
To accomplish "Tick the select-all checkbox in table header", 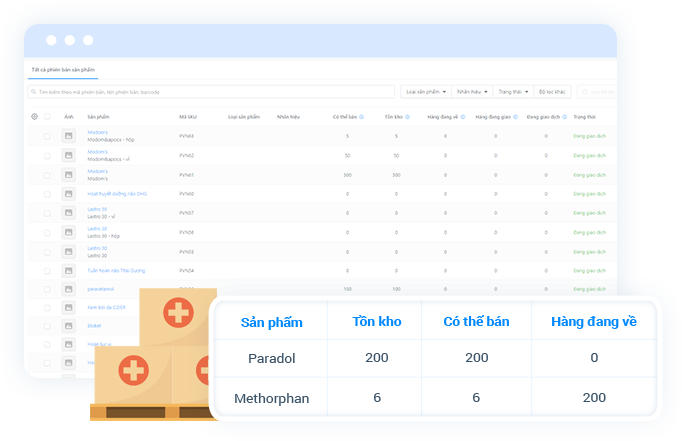I will pyautogui.click(x=47, y=117).
